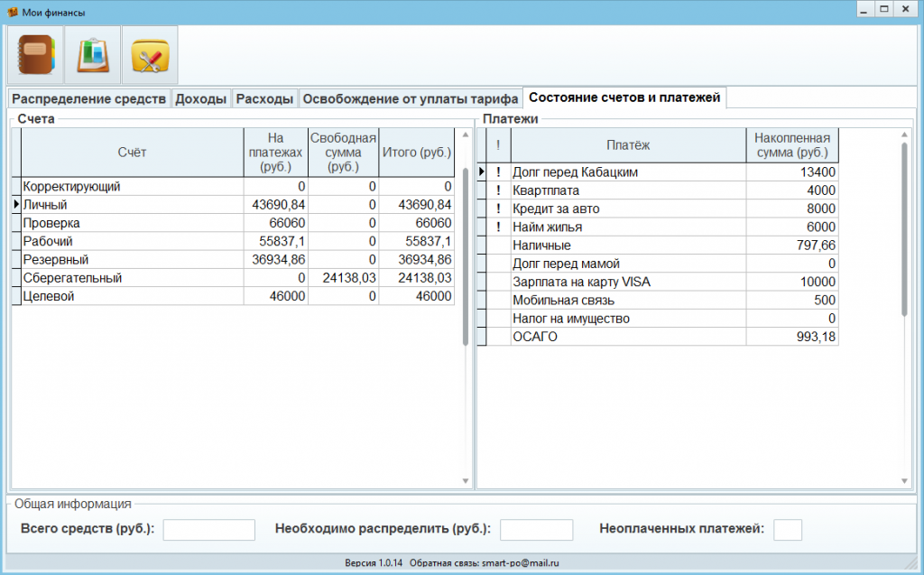The image size is (924, 575).
Task: Click the Накопленная сумма column header
Action: 791,145
